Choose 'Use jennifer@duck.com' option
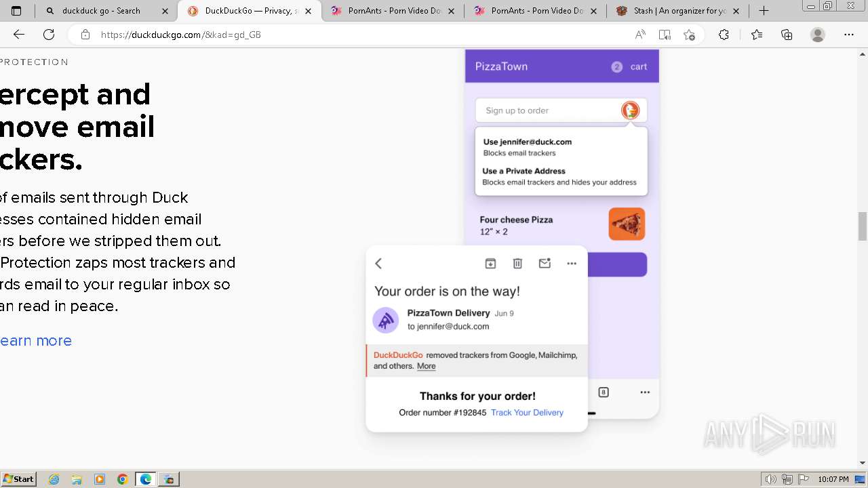The image size is (868, 488). click(x=528, y=147)
